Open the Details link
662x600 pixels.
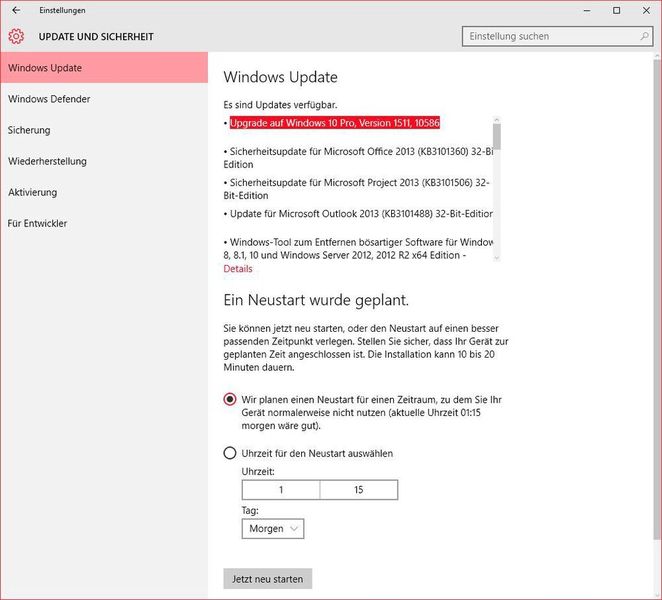[238, 269]
